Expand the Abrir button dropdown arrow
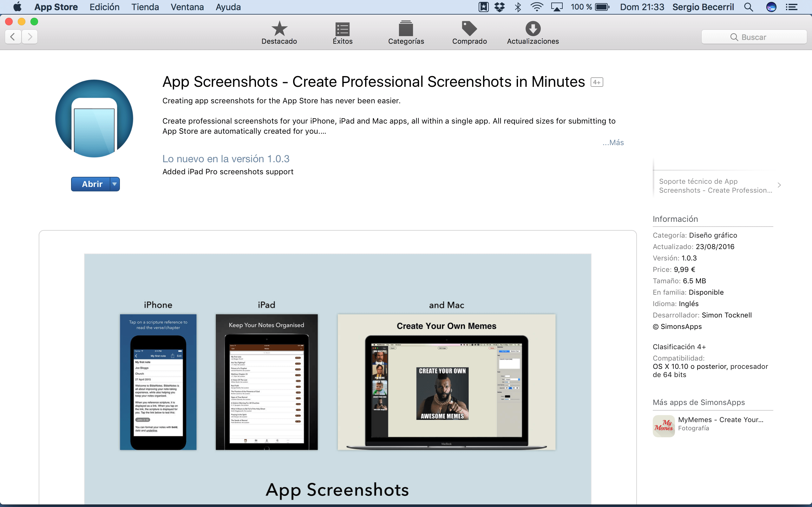 (115, 184)
